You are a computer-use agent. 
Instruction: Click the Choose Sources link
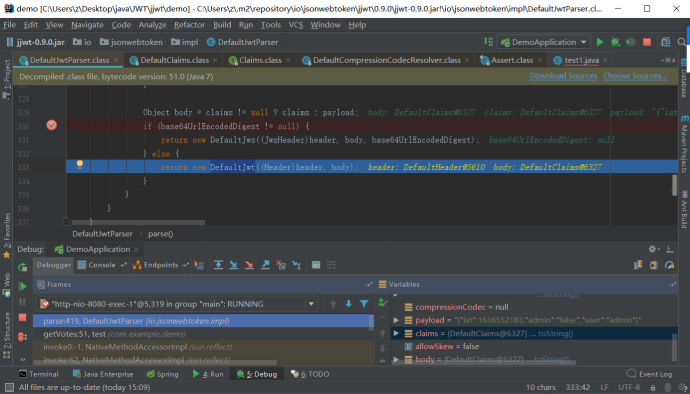pos(635,76)
